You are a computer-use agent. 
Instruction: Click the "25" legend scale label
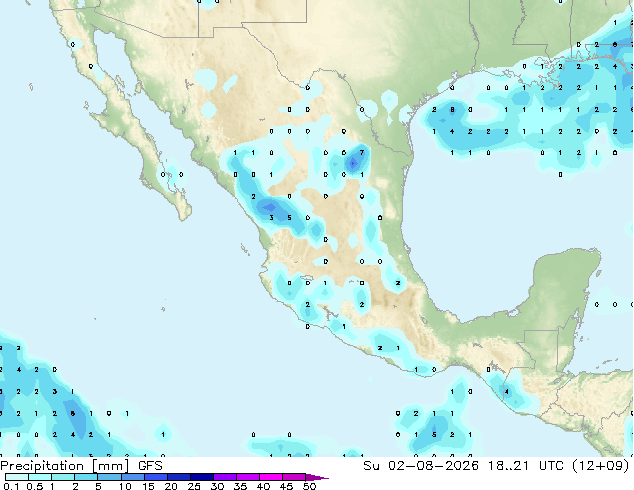click(194, 486)
